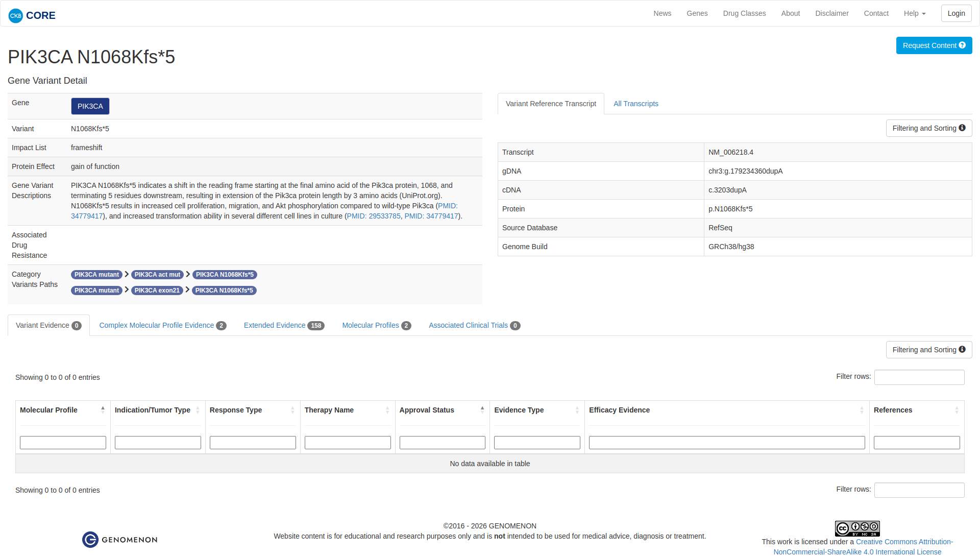
Task: Click the PIK3CA gene button
Action: [90, 106]
